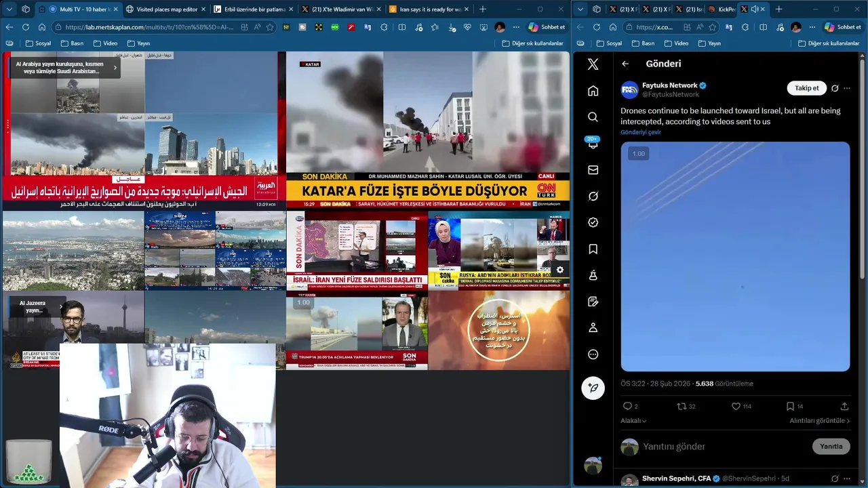This screenshot has width=868, height=488.
Task: Open a new tab in the right browser
Action: tap(778, 9)
